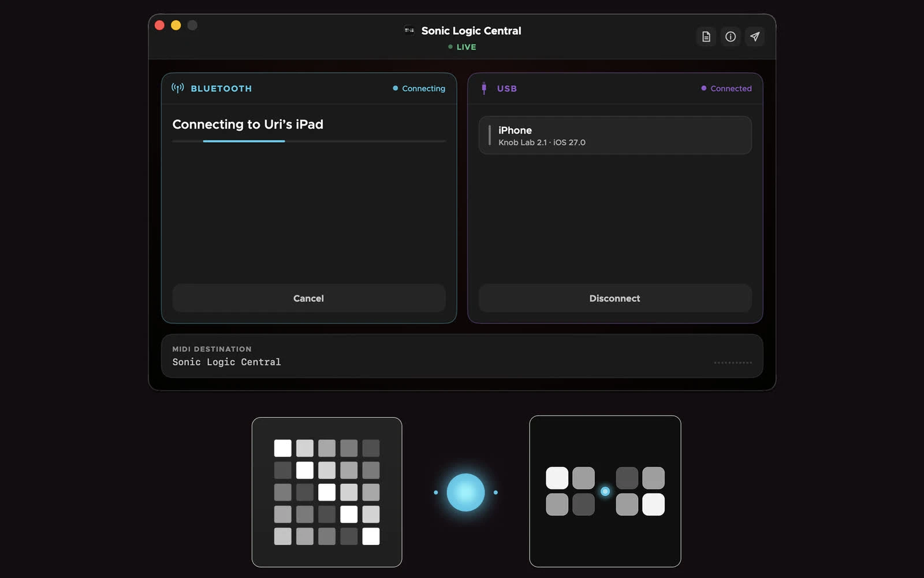Open the document icon in the title bar
The height and width of the screenshot is (578, 924).
(x=706, y=36)
